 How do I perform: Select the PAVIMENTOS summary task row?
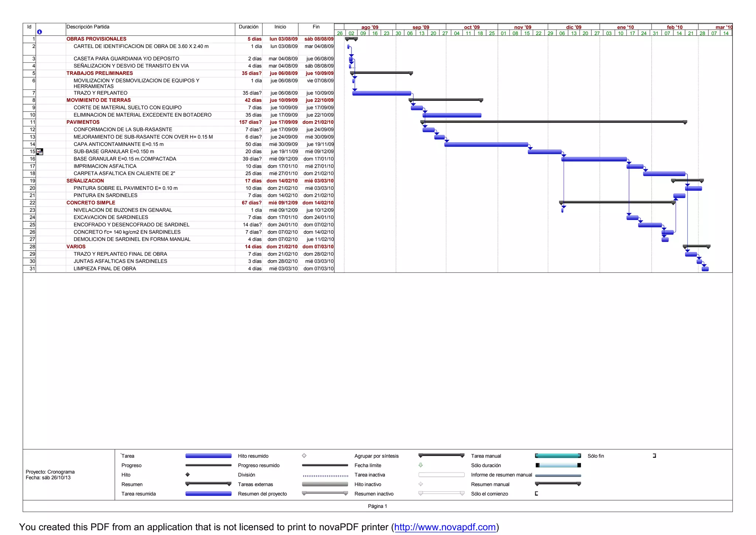[x=83, y=122]
